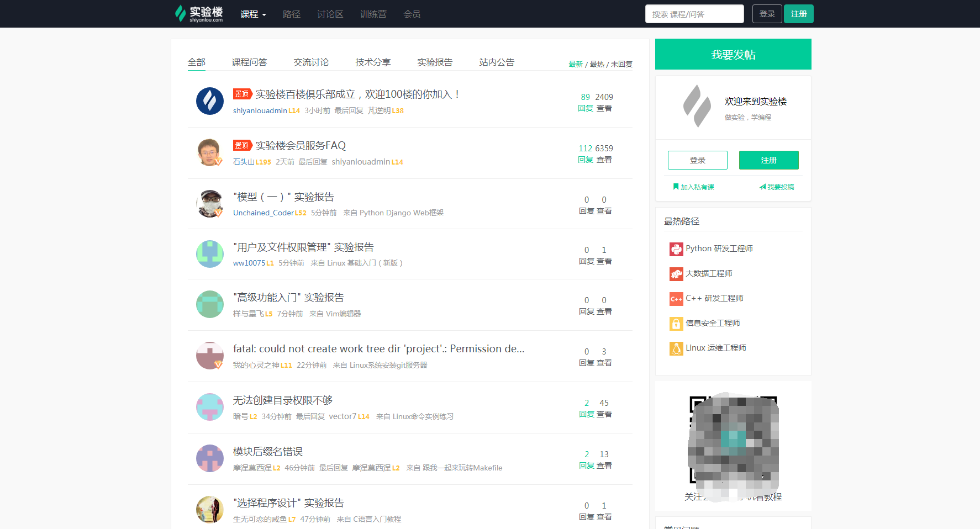Open the 课程 dropdown menu
Image resolution: width=980 pixels, height=529 pixels.
click(254, 14)
